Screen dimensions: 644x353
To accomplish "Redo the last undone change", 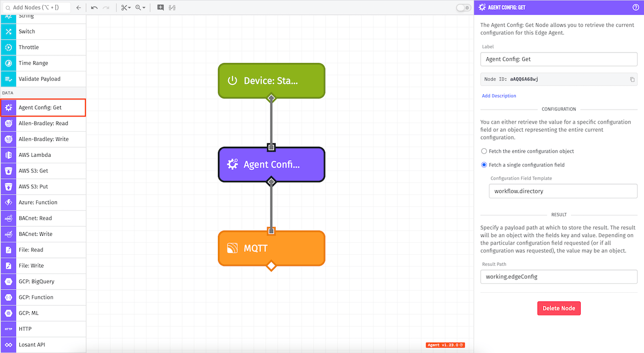I will click(x=106, y=8).
